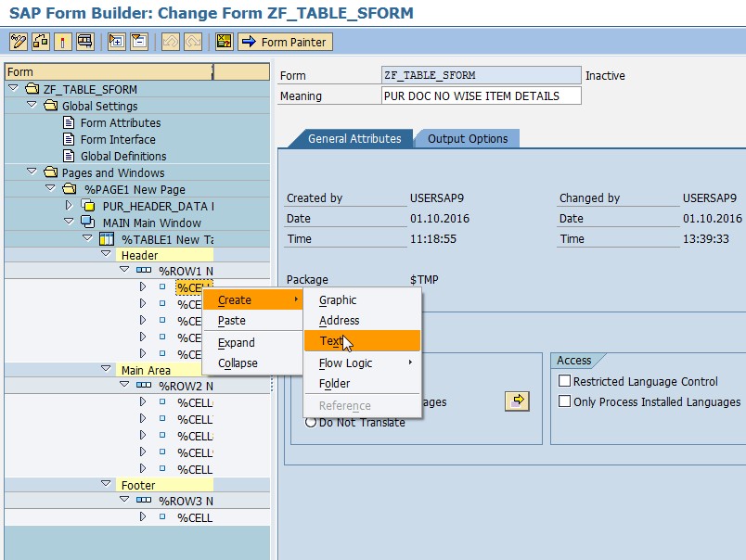Click the Global Definitions document icon
This screenshot has width=746, height=560.
[69, 156]
